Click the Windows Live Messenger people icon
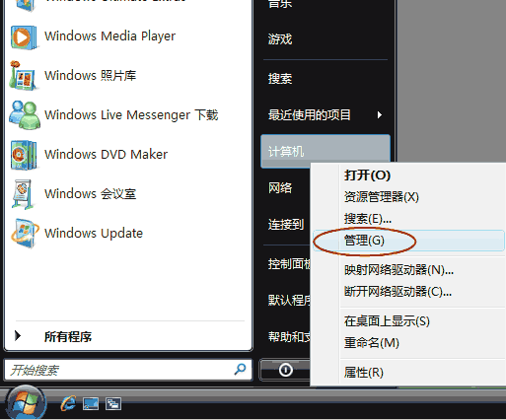This screenshot has width=506, height=420. tap(25, 114)
